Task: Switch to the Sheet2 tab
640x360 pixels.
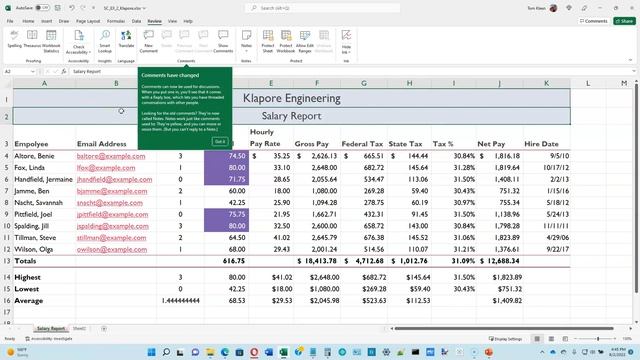Action: 79,329
